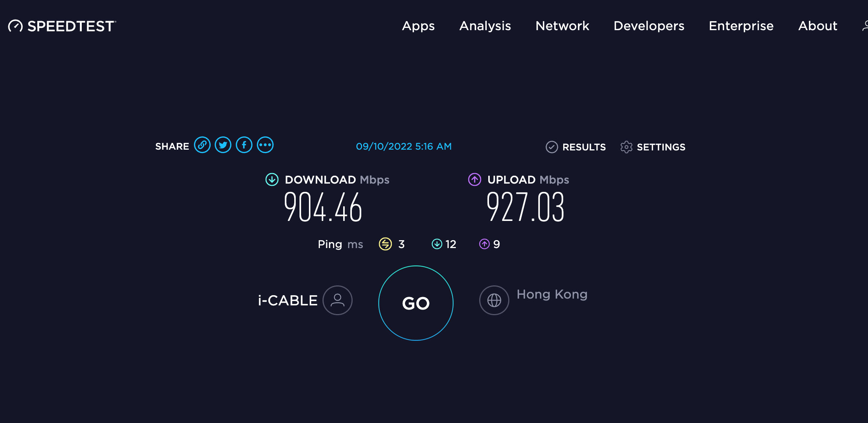Click the globe server selection icon
868x423 pixels.
coord(494,300)
